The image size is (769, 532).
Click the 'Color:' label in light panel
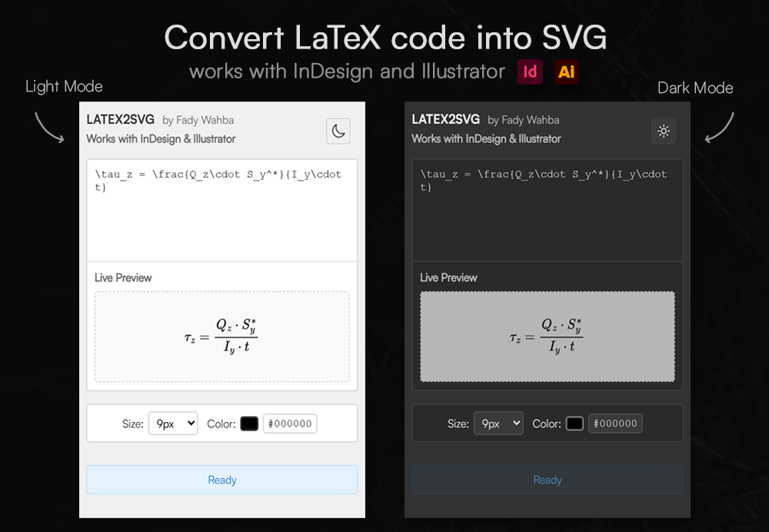click(221, 424)
